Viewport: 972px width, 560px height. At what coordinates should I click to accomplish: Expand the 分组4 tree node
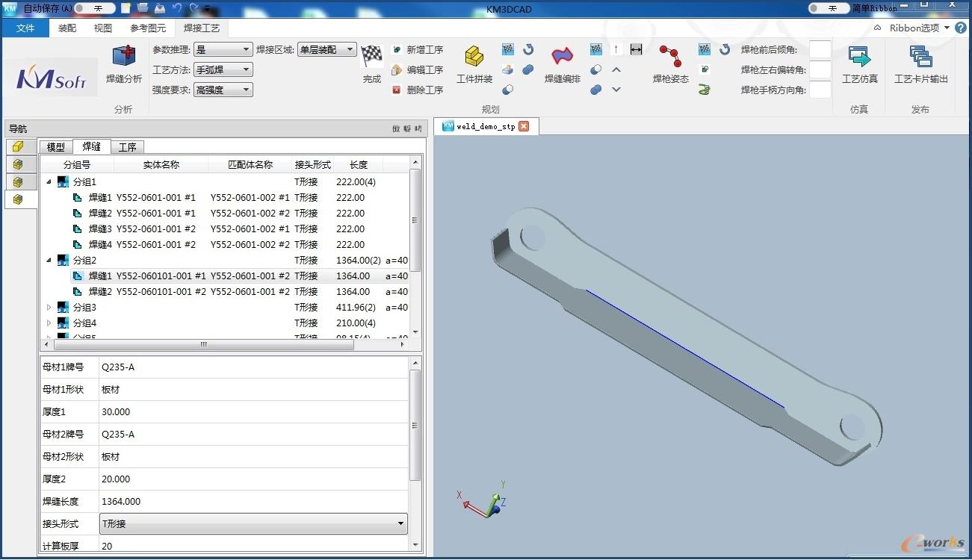49,323
